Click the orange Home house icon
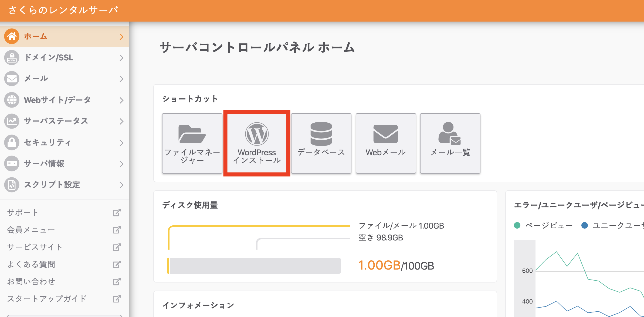644x317 pixels. (x=12, y=36)
